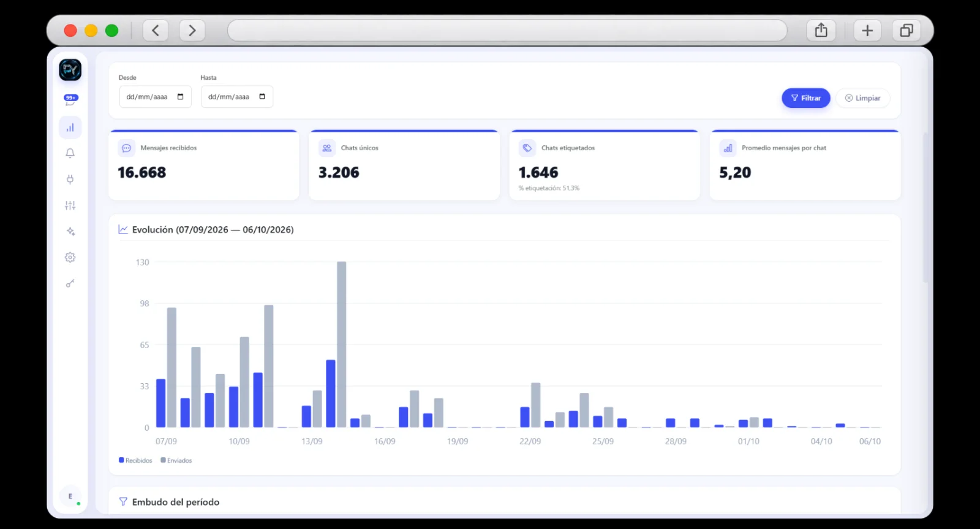Select the value 3.206

point(339,173)
